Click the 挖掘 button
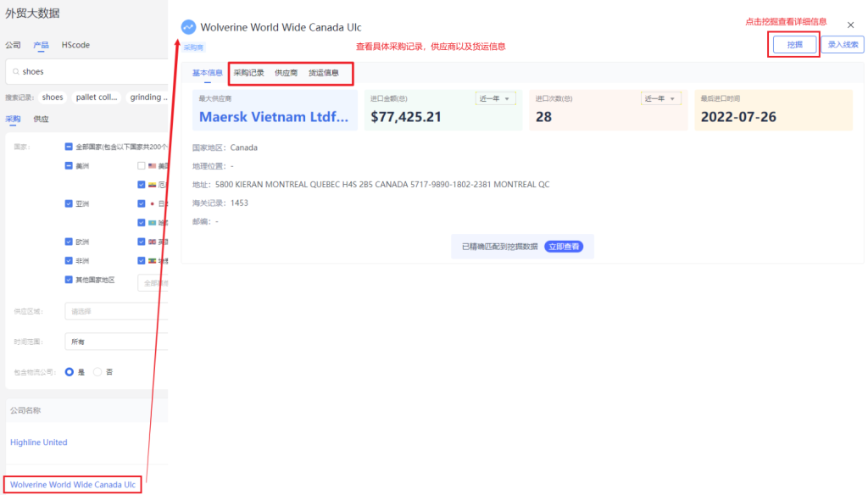 click(793, 44)
